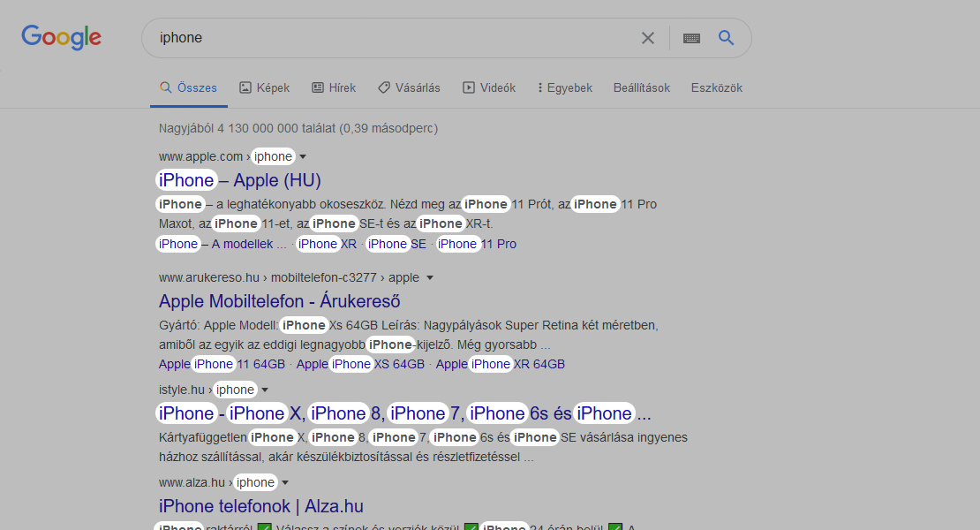Screen dimensions: 980x530
Task: Expand the dropdown arrow next to istyle.hu
Action: click(265, 390)
